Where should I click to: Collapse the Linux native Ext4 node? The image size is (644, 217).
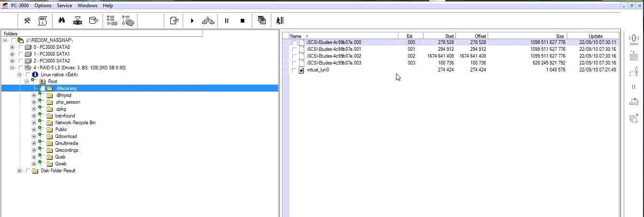19,75
